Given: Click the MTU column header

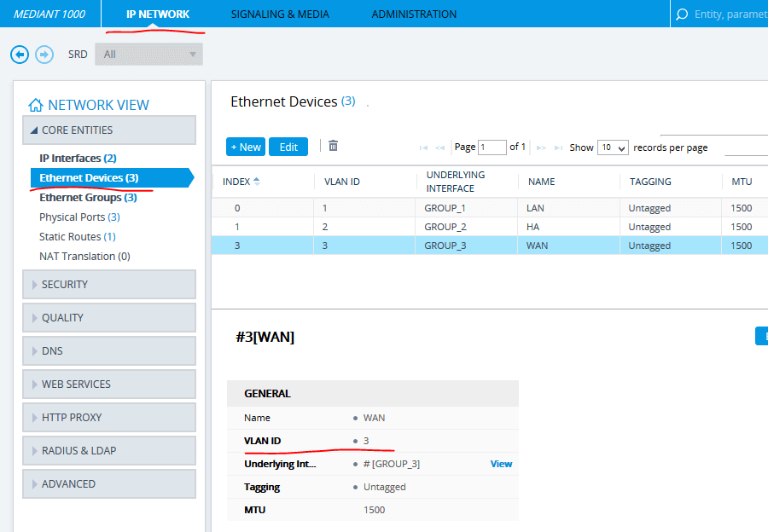Looking at the screenshot, I should click(742, 182).
